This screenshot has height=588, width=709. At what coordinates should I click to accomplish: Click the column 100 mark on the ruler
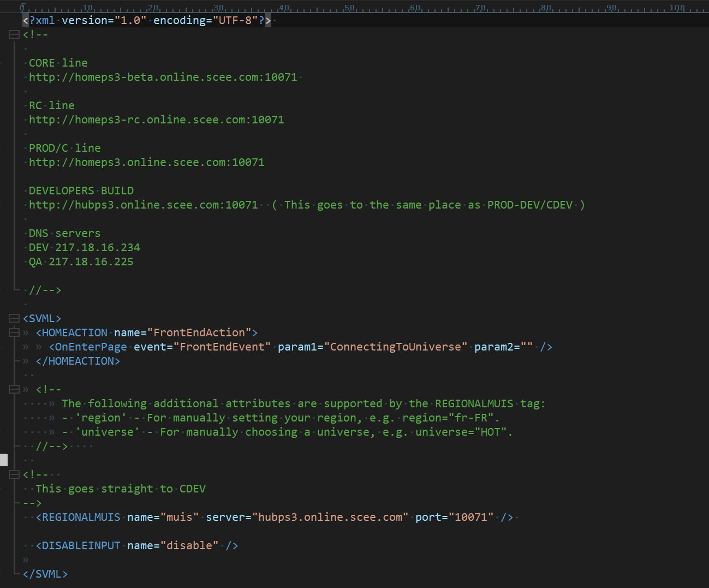tap(677, 8)
